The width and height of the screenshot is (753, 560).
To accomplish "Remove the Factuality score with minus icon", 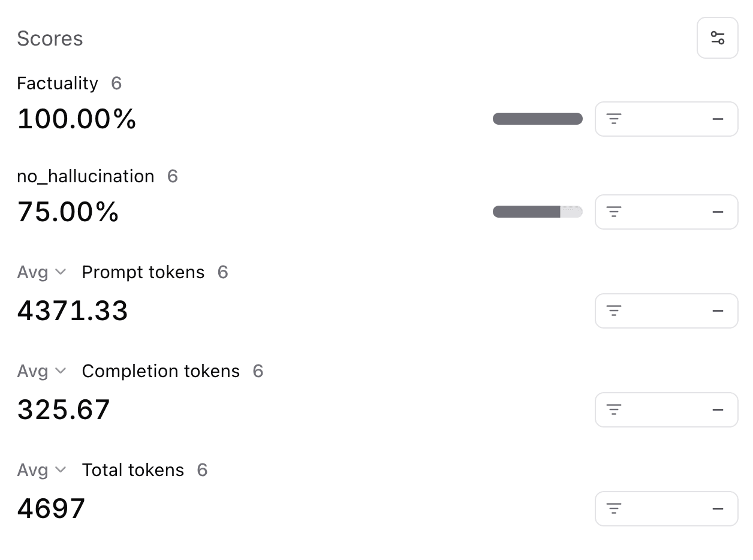I will coord(718,119).
